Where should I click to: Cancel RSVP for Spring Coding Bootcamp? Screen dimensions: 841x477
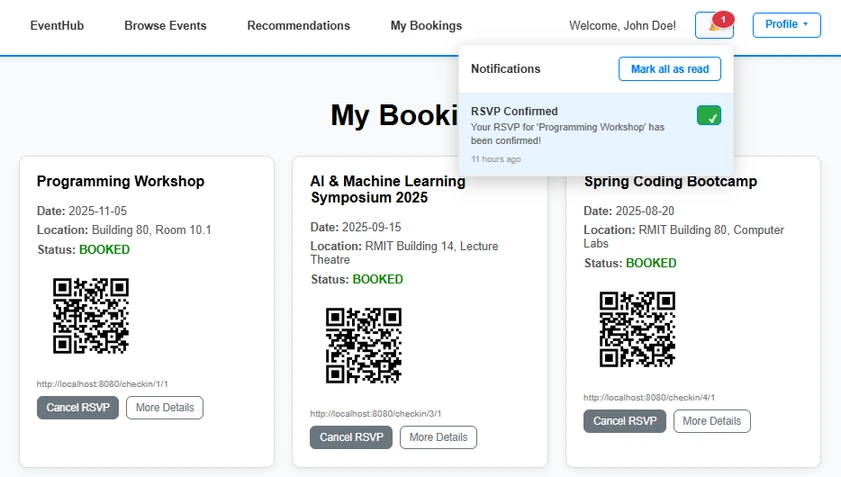624,421
